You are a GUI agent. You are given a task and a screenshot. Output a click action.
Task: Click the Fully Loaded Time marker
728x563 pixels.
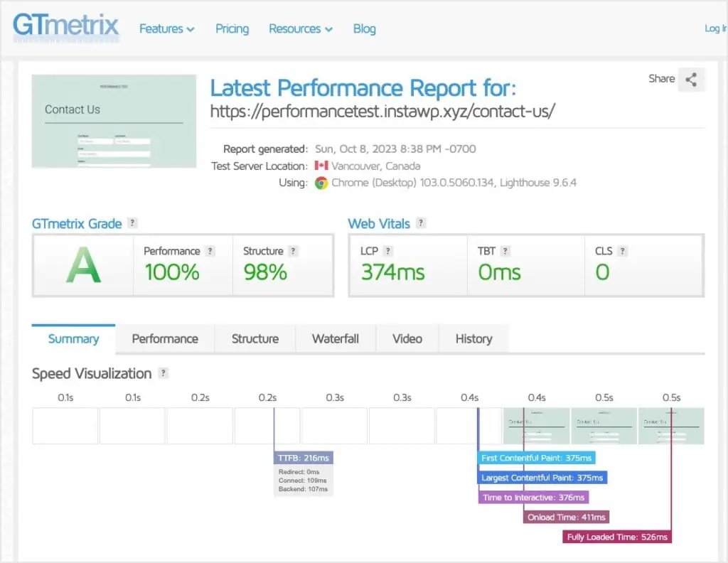[616, 537]
